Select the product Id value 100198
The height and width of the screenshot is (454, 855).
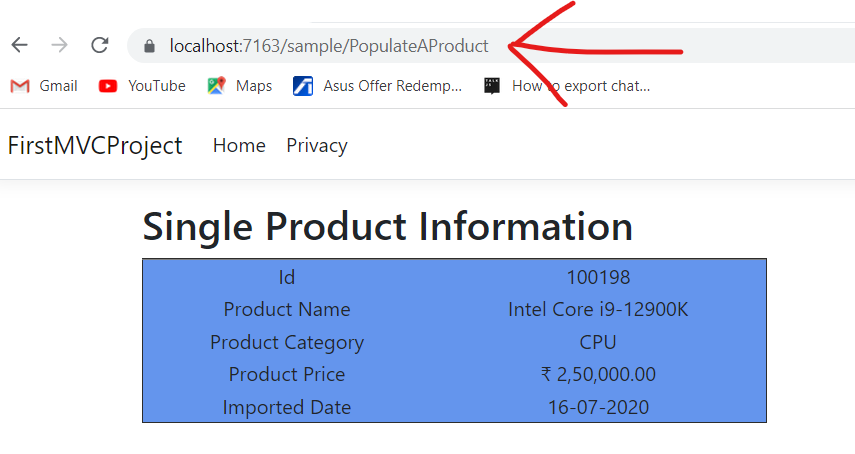598,277
